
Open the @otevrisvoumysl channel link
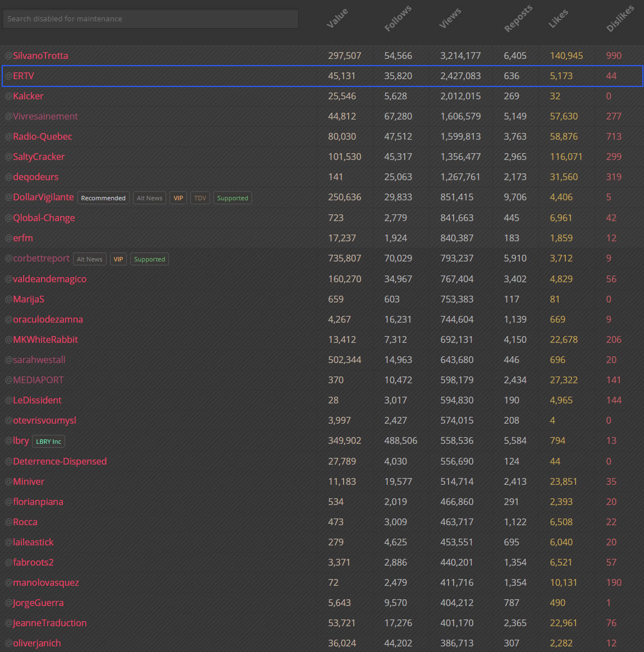click(x=41, y=420)
